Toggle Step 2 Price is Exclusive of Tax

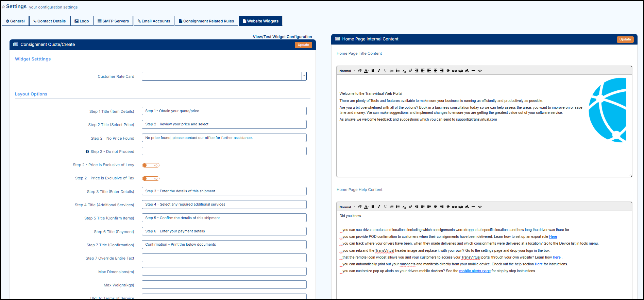point(151,179)
